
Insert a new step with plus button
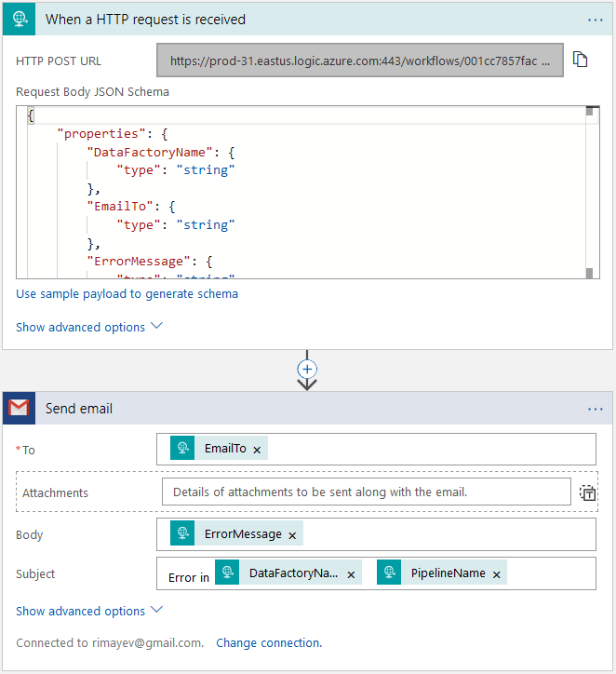(x=307, y=370)
